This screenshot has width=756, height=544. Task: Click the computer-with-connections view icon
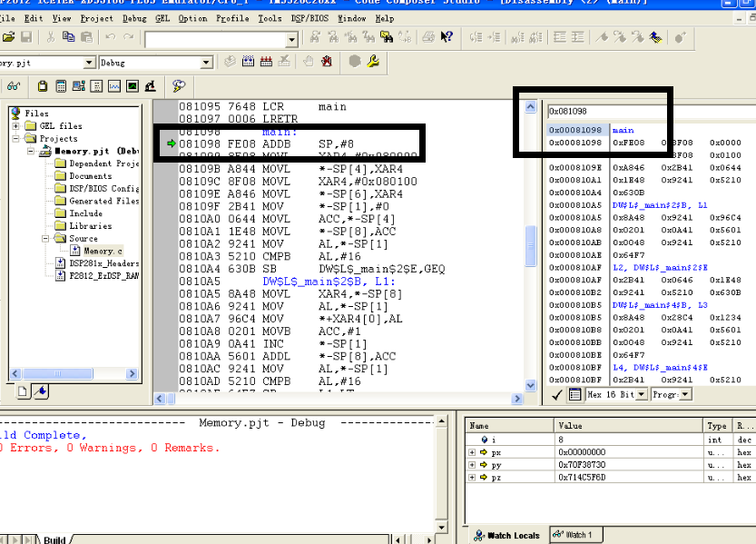[x=79, y=86]
